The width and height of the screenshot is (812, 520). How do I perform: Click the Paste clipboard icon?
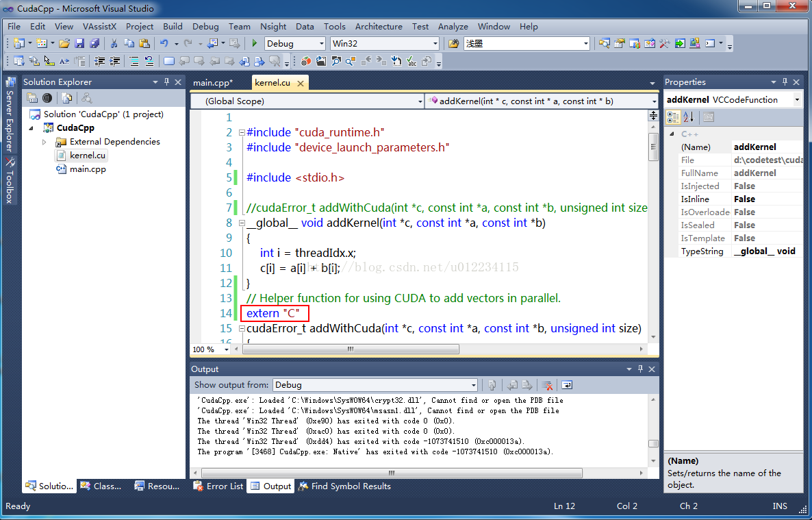click(x=144, y=44)
